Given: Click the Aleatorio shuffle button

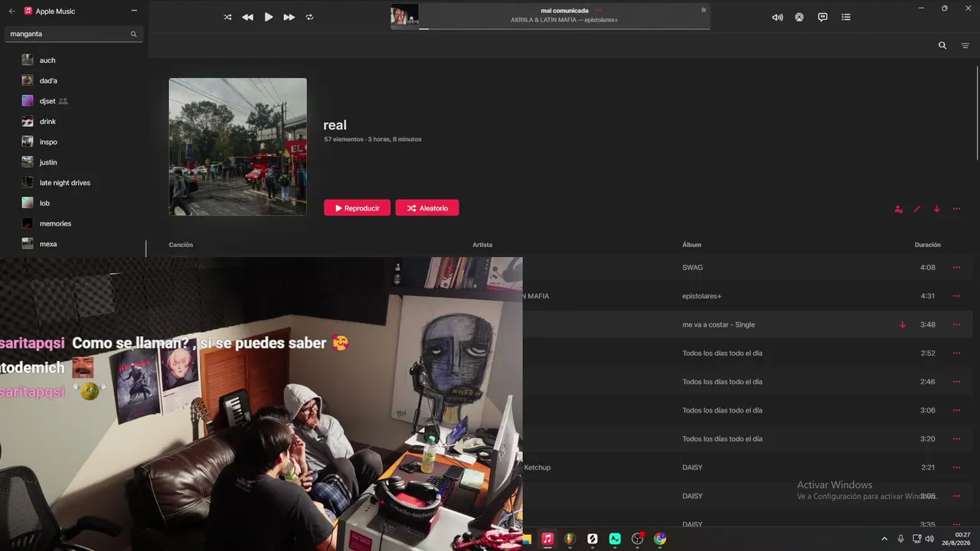Looking at the screenshot, I should tap(427, 208).
